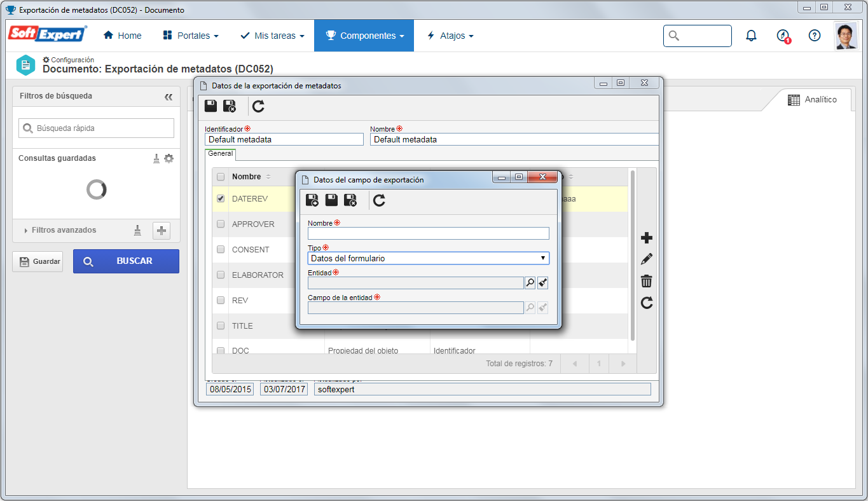The image size is (868, 501).
Task: Open the Componentes dropdown menu
Action: coord(364,36)
